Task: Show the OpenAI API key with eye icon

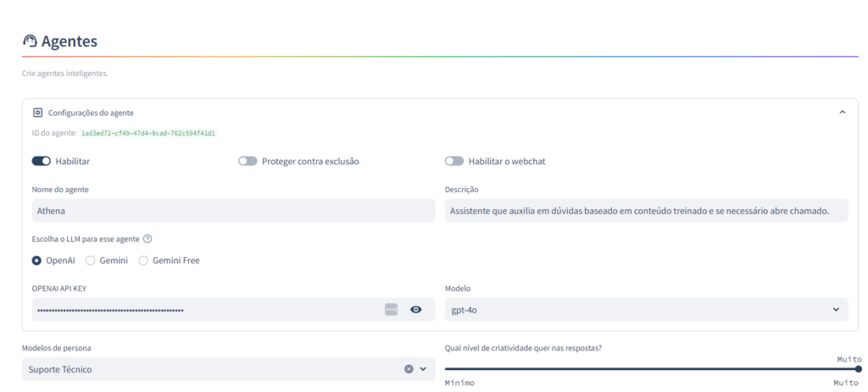Action: 415,310
